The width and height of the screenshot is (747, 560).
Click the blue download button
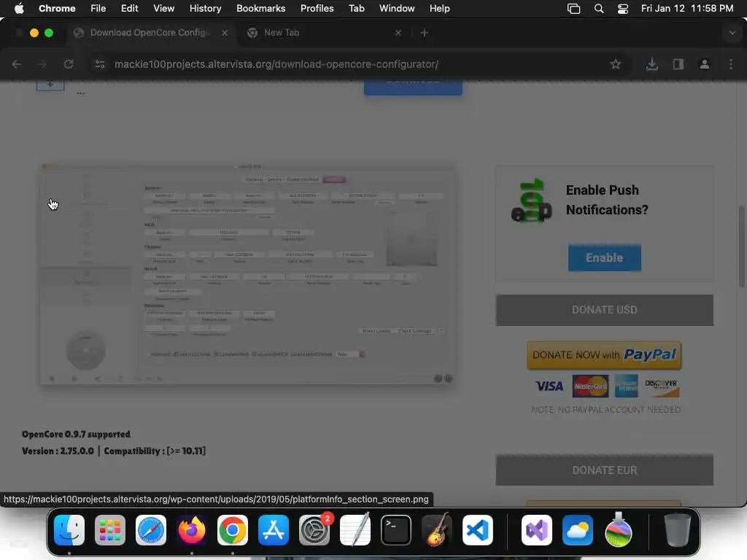(413, 87)
